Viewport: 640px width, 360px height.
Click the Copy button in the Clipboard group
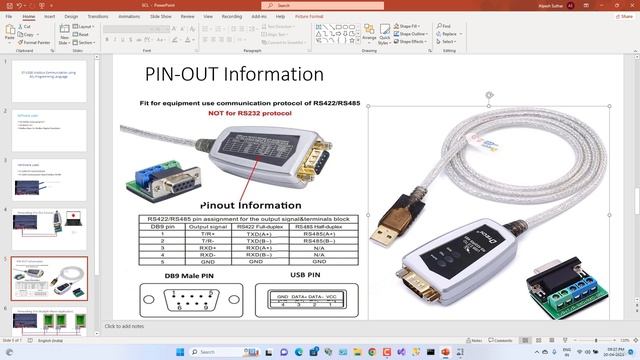(x=26, y=34)
